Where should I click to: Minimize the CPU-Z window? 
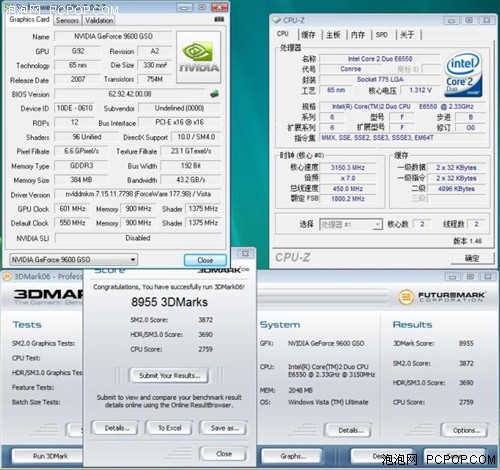point(451,21)
